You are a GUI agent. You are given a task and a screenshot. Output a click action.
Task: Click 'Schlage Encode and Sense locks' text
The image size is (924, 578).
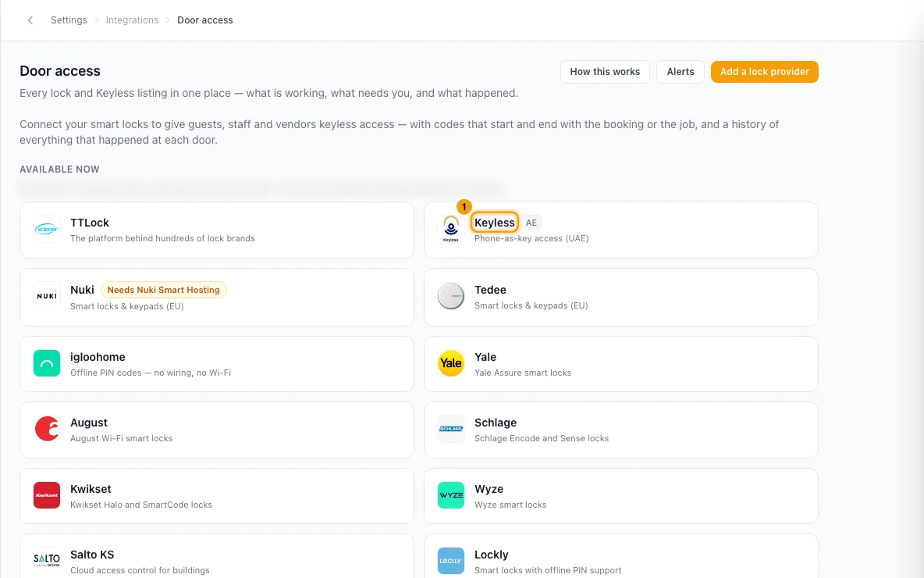point(542,438)
